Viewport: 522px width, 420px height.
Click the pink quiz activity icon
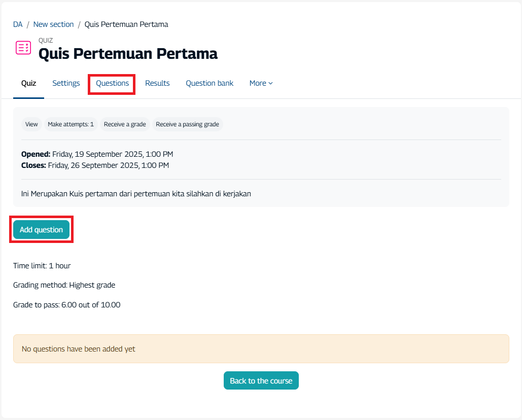click(x=23, y=47)
